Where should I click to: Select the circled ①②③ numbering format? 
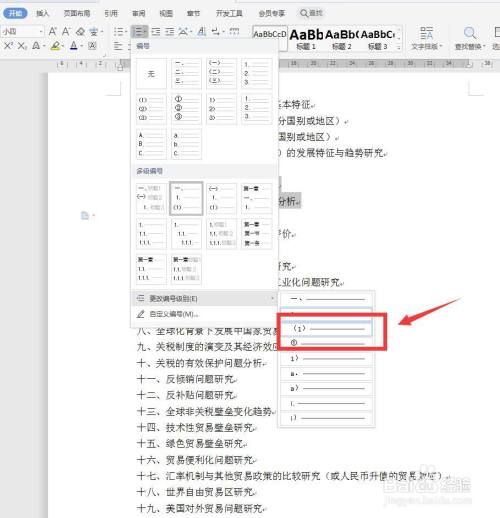point(186,109)
